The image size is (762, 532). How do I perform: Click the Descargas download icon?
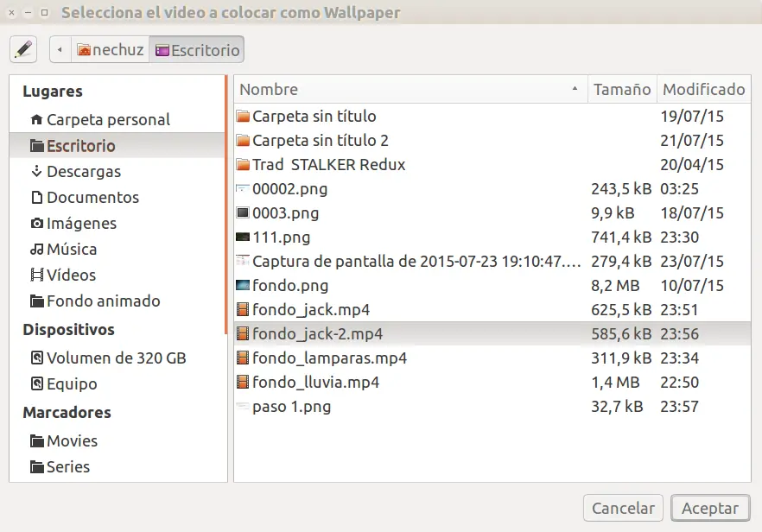coord(36,171)
